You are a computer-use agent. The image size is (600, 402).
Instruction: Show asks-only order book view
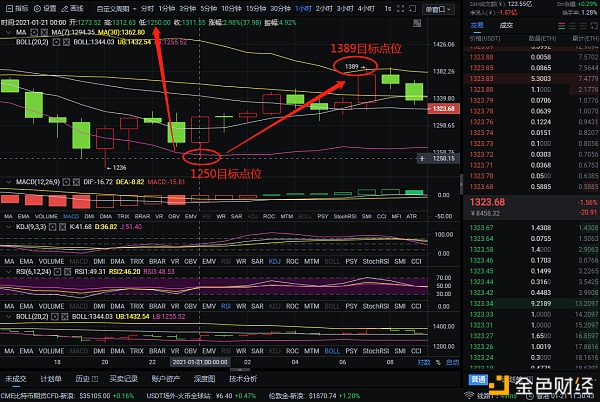pos(583,26)
